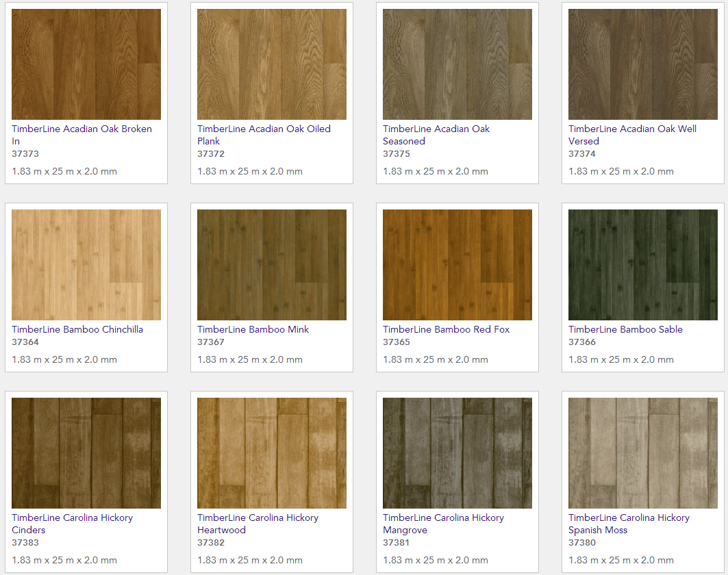Follow the TimberLine Acadian Oak Well Versed link
The width and height of the screenshot is (728, 575).
632,135
